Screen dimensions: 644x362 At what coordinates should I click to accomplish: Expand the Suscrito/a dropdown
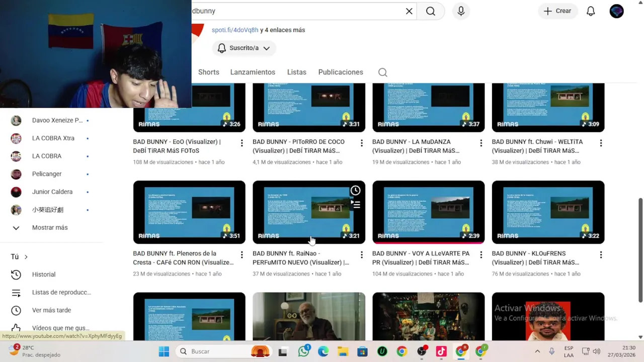coord(244,48)
